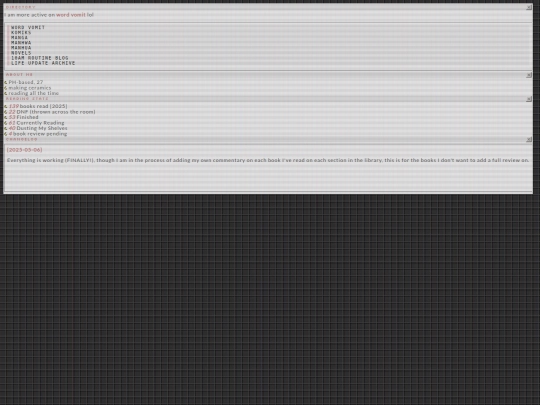Click the 'making ceramics' line
This screenshot has width=540, height=405.
point(30,87)
